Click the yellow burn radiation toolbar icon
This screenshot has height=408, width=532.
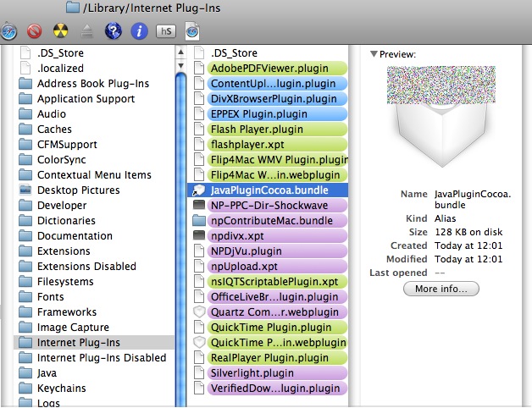pyautogui.click(x=60, y=30)
